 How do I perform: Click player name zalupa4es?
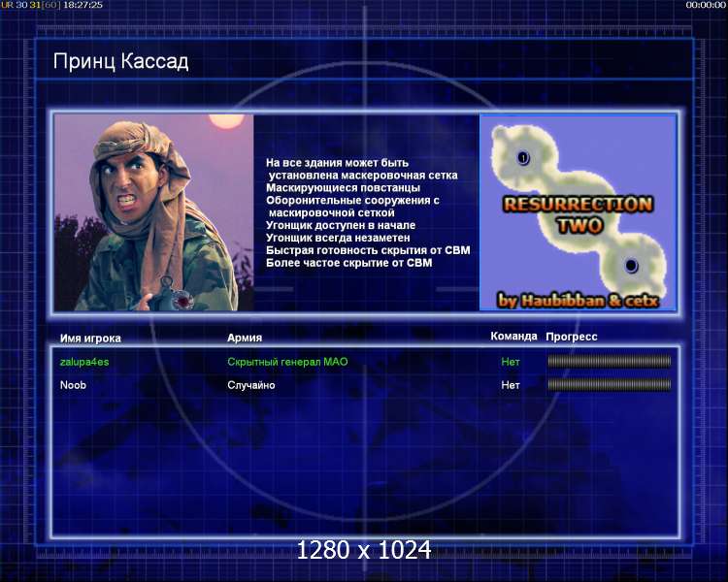[x=84, y=362]
